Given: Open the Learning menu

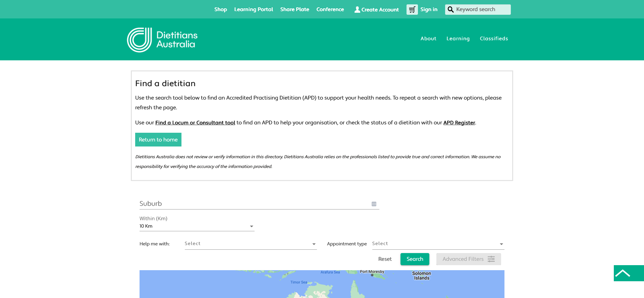Looking at the screenshot, I should click(458, 39).
